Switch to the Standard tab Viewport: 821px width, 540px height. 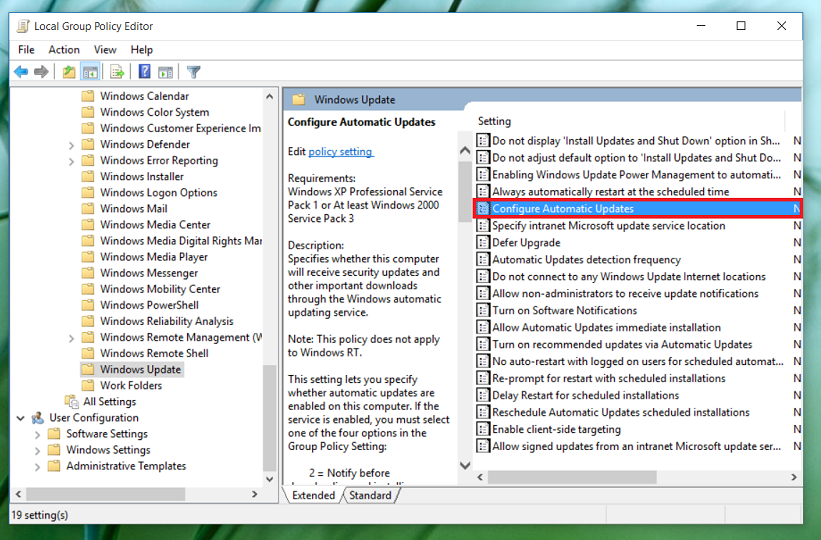[370, 495]
